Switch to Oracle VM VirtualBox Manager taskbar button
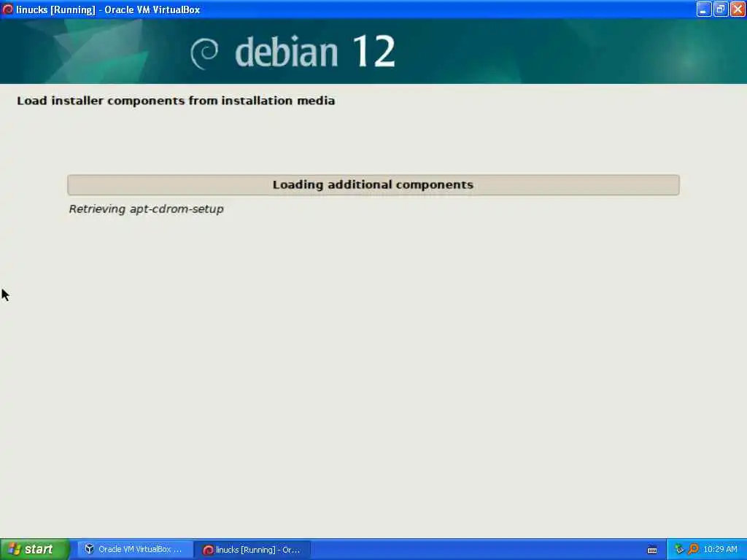 click(134, 550)
